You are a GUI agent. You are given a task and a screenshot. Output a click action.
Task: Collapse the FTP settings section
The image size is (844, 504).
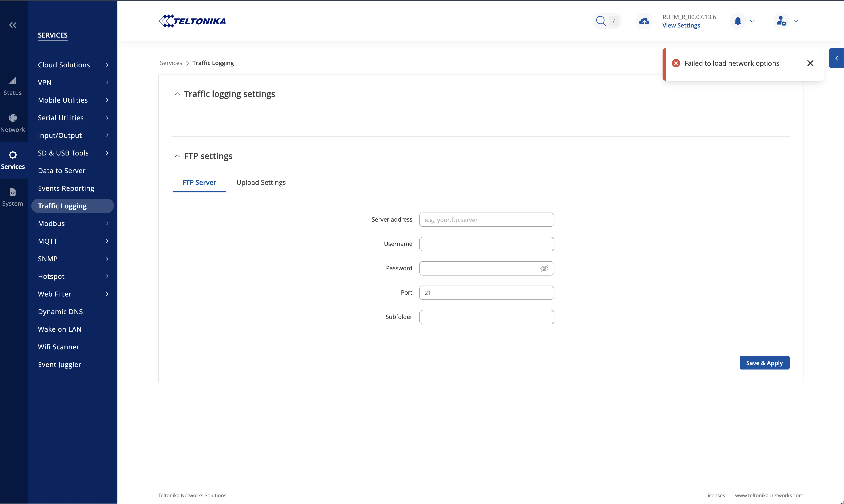click(177, 156)
